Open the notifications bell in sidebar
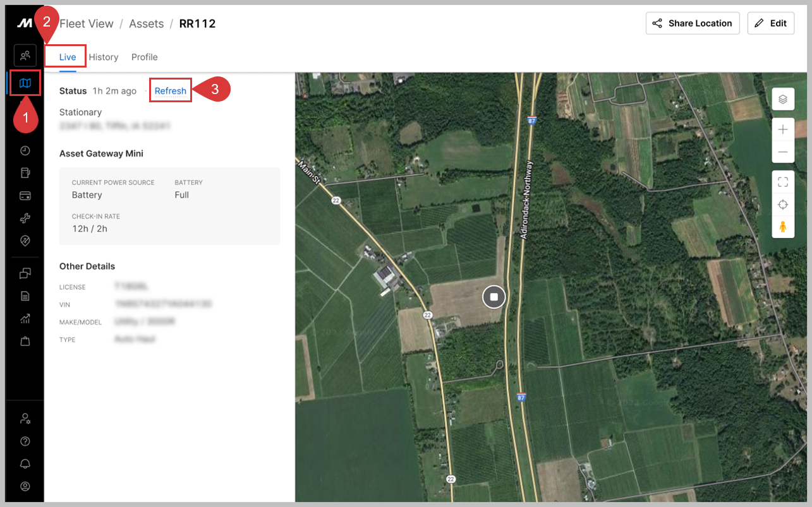This screenshot has height=507, width=812. (25, 463)
